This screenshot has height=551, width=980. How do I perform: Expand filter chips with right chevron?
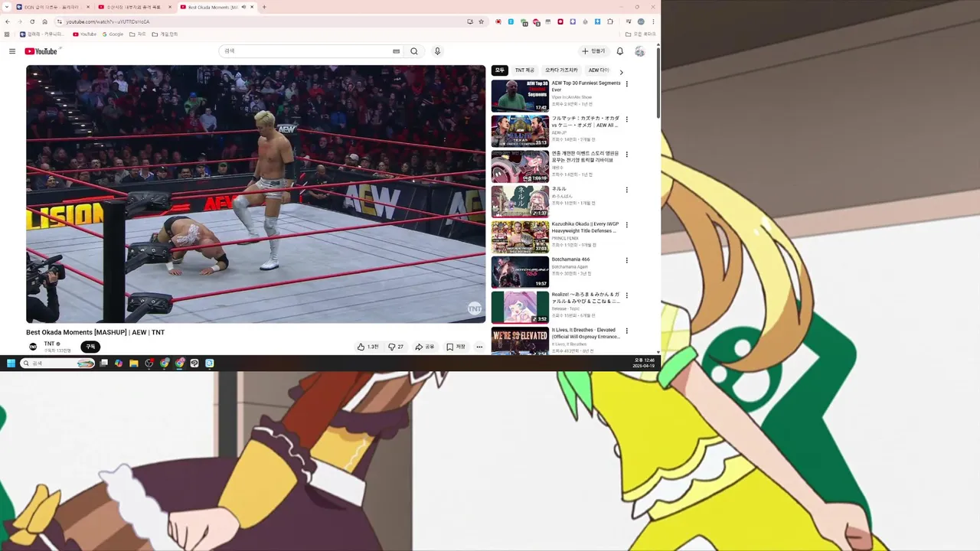point(621,72)
